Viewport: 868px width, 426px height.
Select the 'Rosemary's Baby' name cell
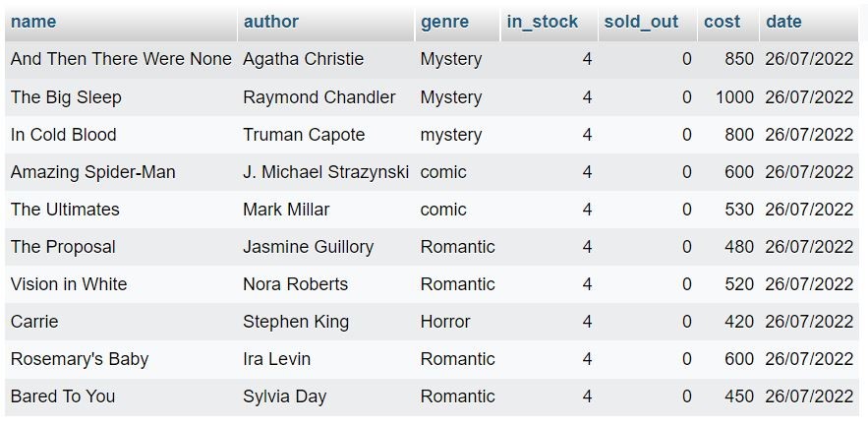[80, 359]
